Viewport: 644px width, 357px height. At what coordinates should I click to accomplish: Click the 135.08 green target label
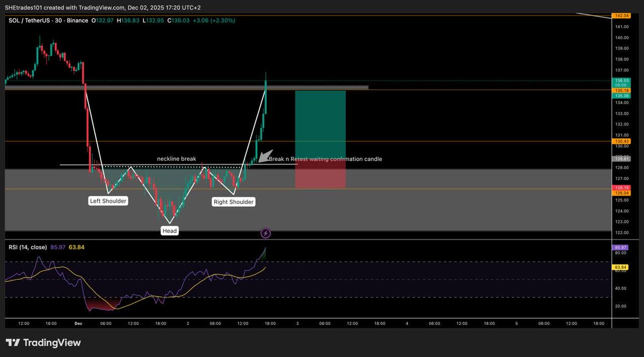coord(621,96)
